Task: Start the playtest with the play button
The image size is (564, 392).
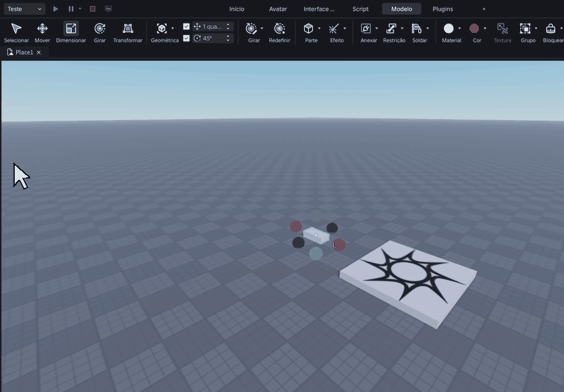Action: pos(55,9)
